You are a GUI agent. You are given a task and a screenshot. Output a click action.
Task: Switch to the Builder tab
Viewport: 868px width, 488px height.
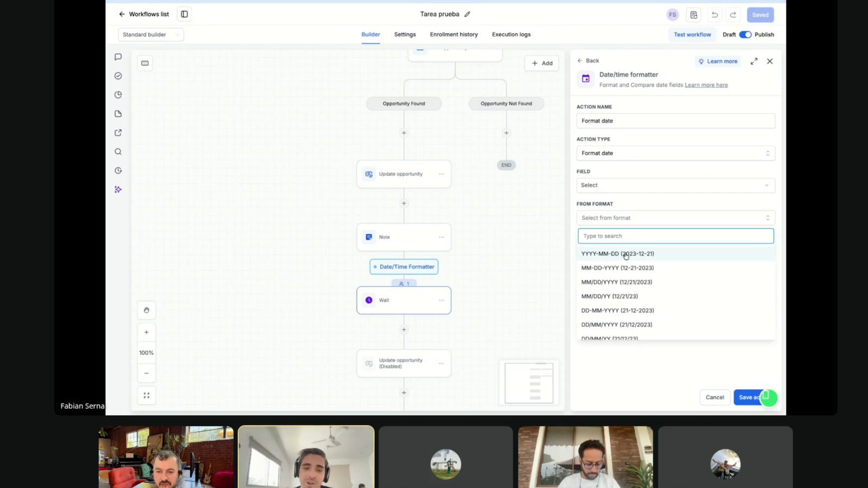pos(371,35)
